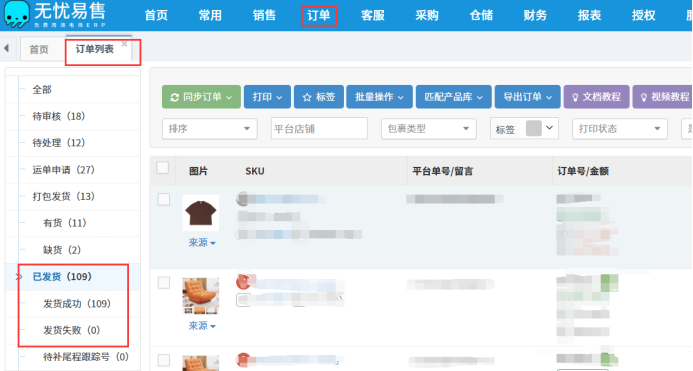Click the arrow icon beside 已发货
The image size is (693, 371).
(19, 277)
